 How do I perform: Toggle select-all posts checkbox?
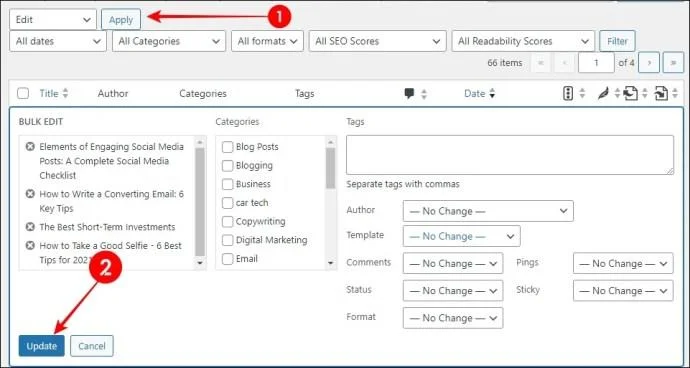(x=23, y=93)
